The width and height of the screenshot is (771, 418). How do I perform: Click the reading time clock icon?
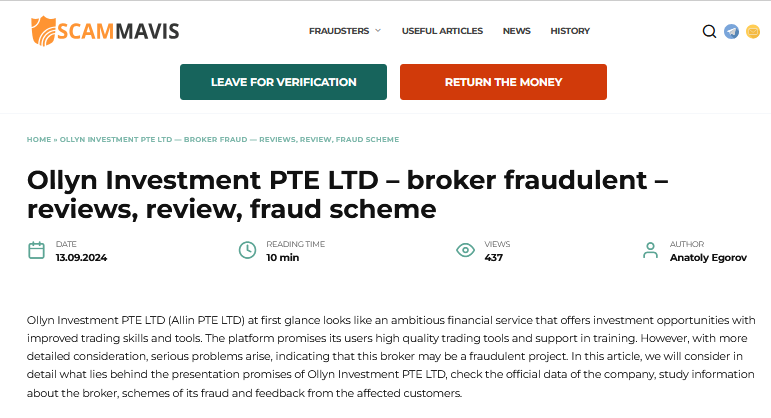(247, 250)
